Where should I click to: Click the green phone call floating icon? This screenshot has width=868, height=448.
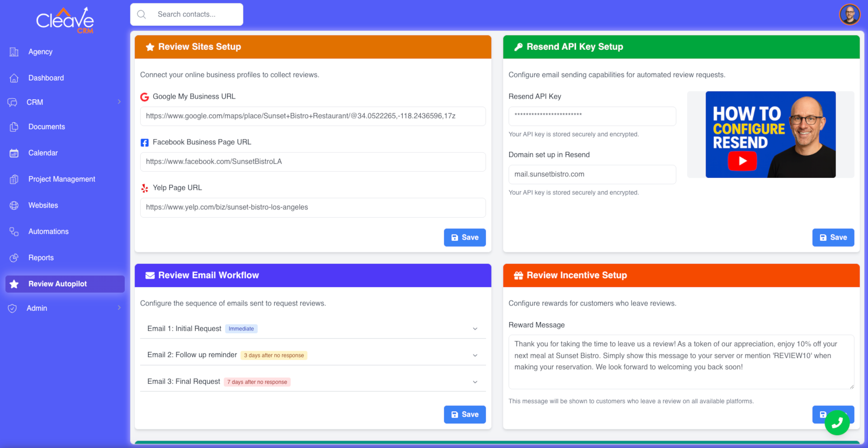pos(837,422)
